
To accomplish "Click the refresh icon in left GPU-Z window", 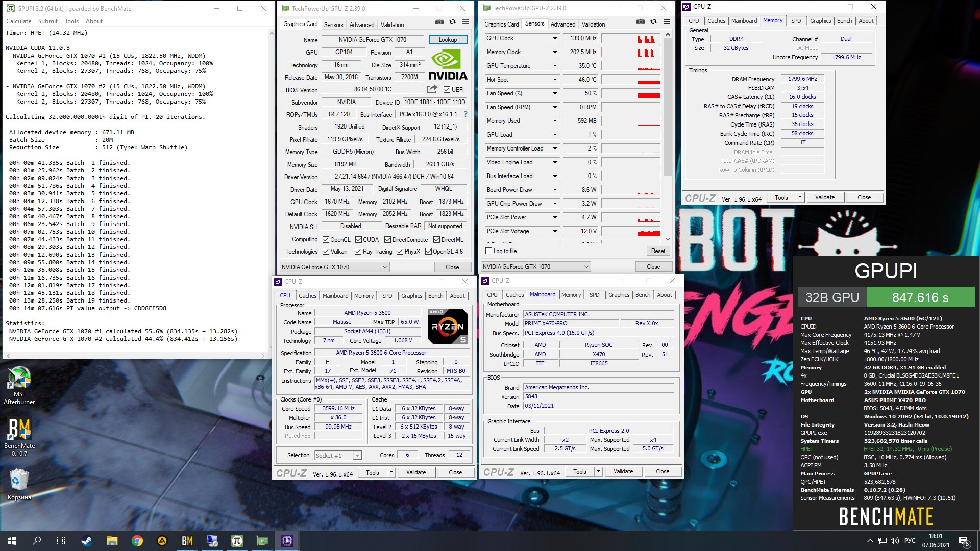I will point(452,22).
